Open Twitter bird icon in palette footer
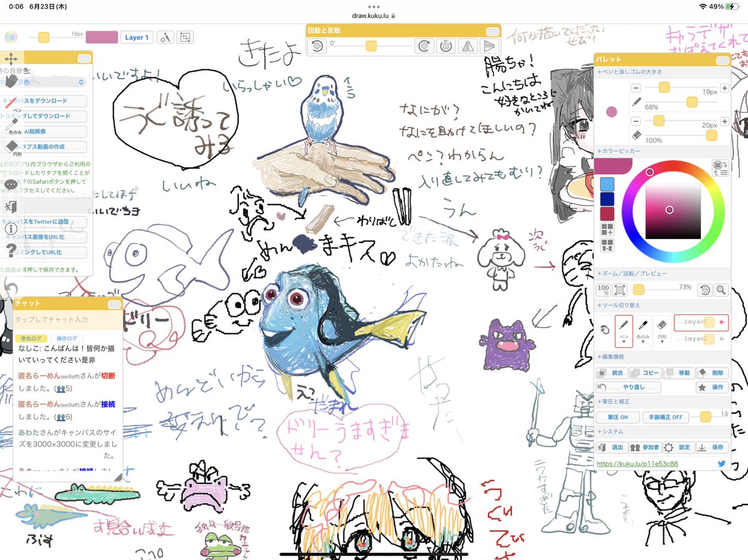The image size is (748, 560). 722,463
